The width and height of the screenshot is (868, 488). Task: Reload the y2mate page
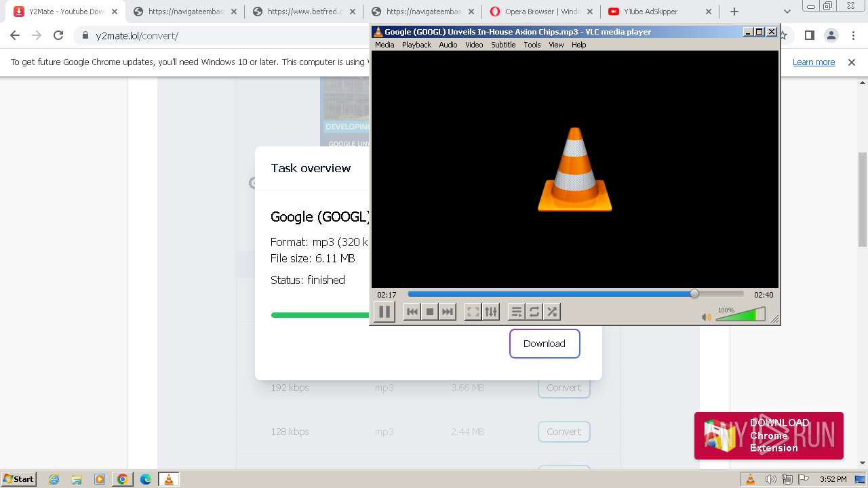pyautogui.click(x=58, y=36)
